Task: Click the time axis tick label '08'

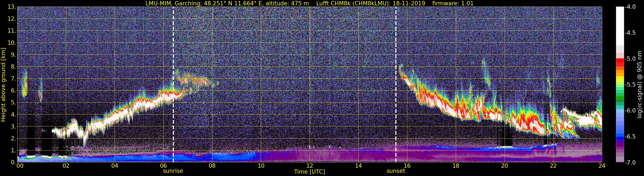Action: [x=212, y=166]
